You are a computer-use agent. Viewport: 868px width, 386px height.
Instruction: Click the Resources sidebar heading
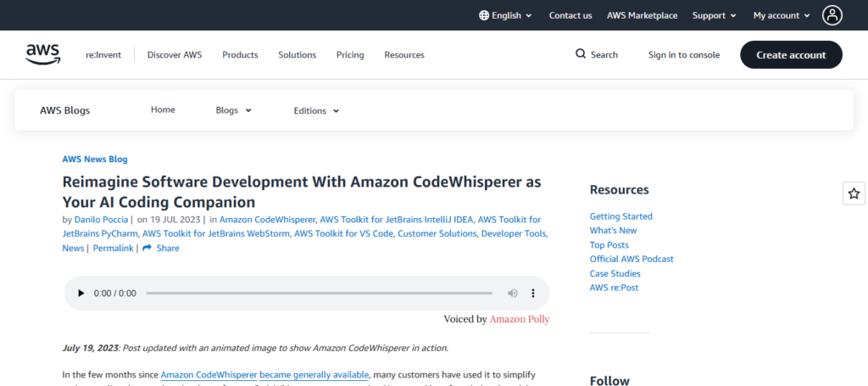(x=619, y=190)
